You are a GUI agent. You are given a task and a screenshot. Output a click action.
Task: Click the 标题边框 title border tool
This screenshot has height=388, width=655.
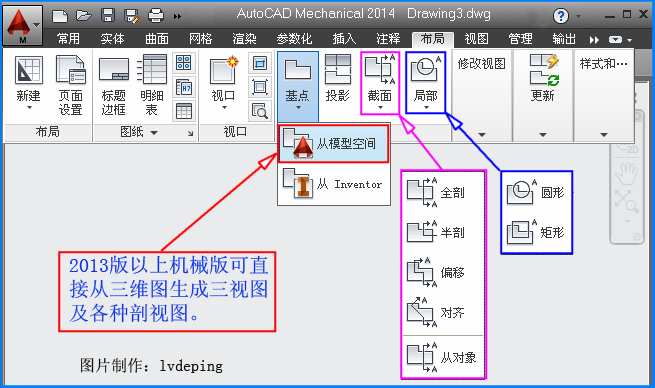click(114, 86)
